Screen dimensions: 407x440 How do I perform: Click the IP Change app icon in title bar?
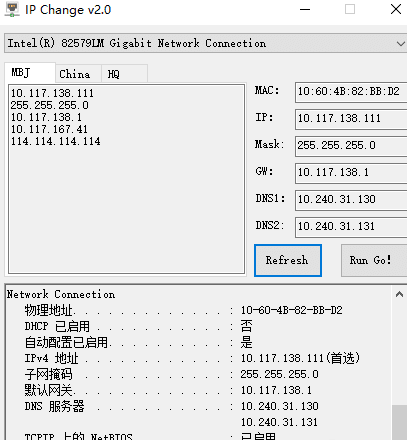12,10
